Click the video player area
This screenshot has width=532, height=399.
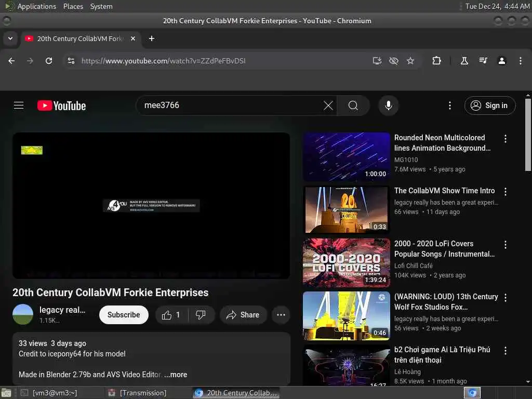[x=151, y=206]
